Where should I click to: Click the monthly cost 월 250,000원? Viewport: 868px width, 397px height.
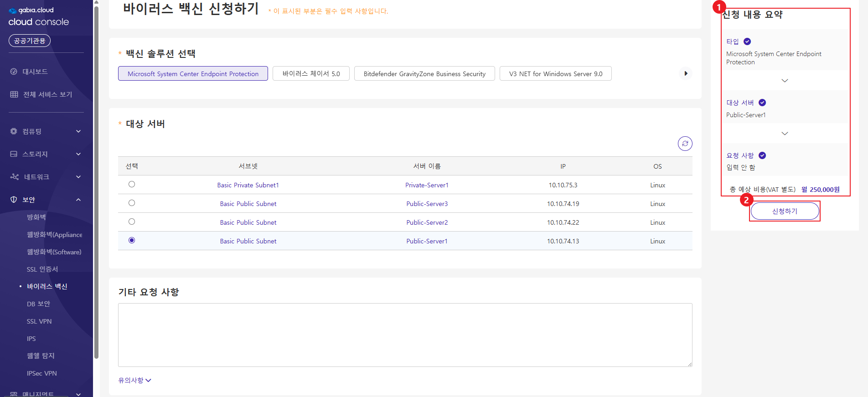point(820,190)
